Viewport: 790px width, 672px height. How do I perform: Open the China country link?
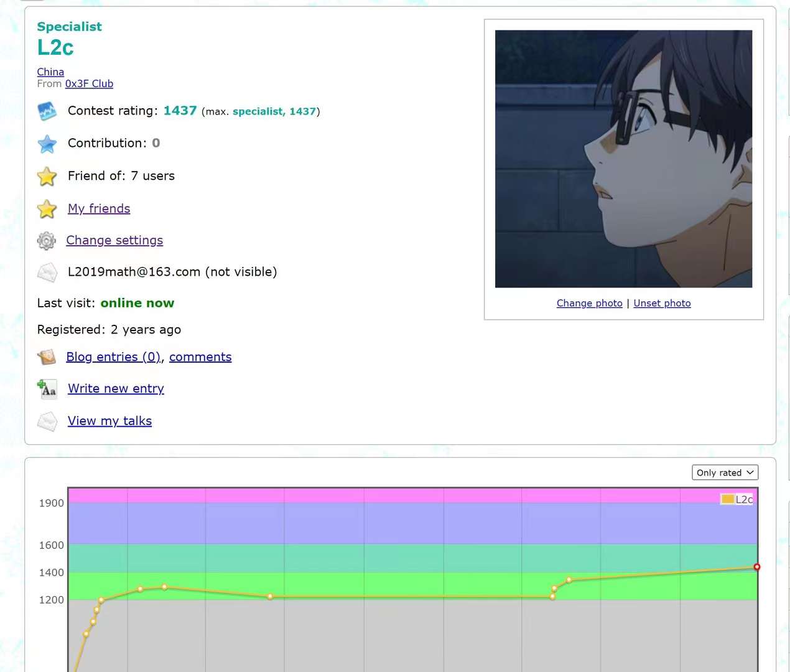point(50,72)
